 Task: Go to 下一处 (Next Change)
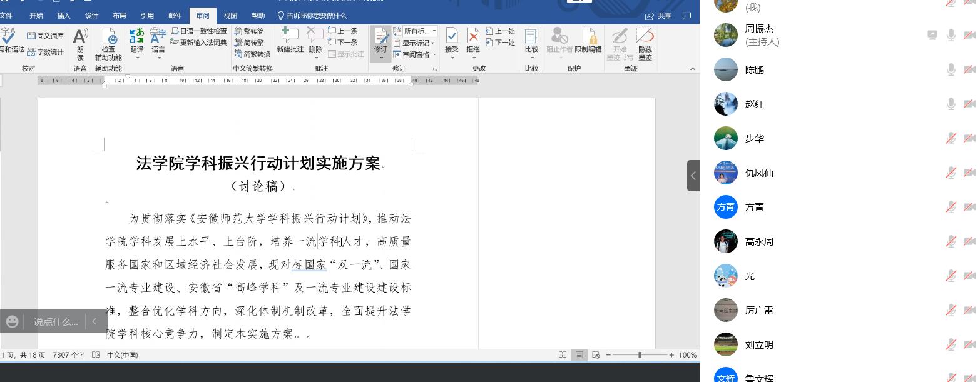coord(501,43)
